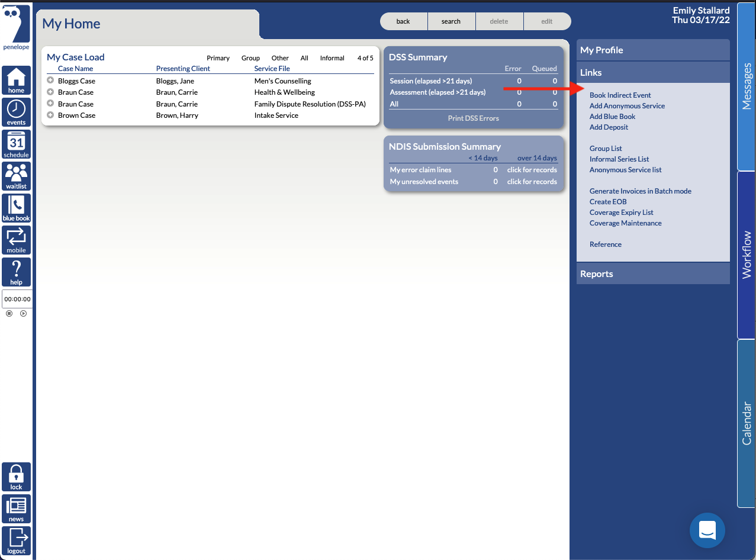Expand the Reports panel

click(653, 273)
